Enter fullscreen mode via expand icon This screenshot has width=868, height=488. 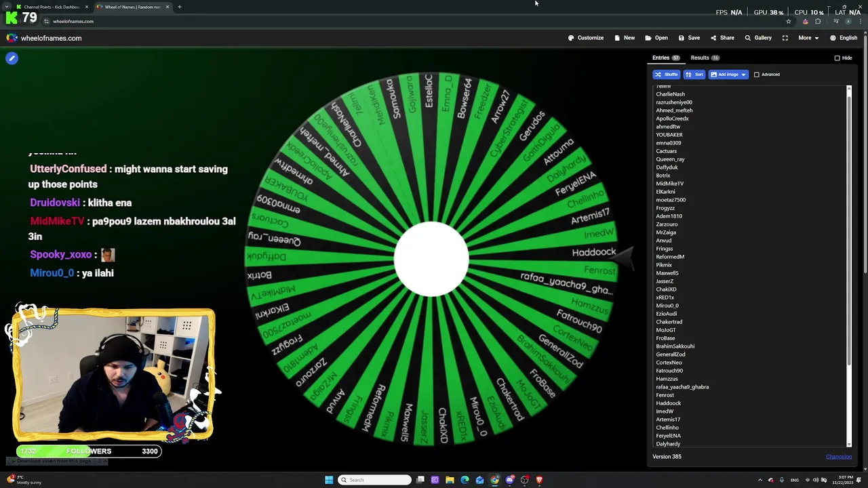click(785, 38)
